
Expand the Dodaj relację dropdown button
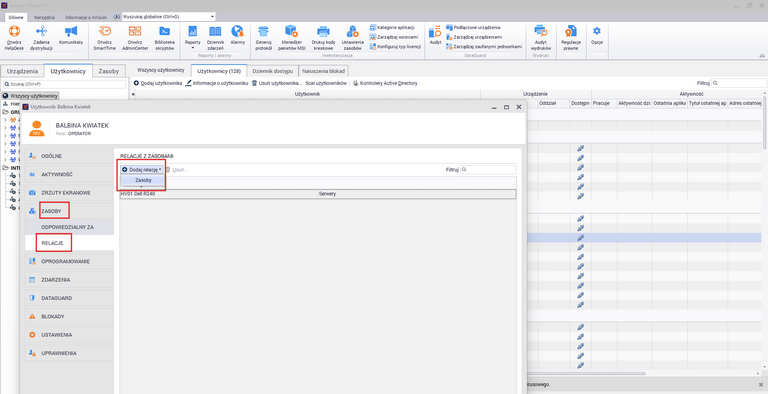(142, 170)
